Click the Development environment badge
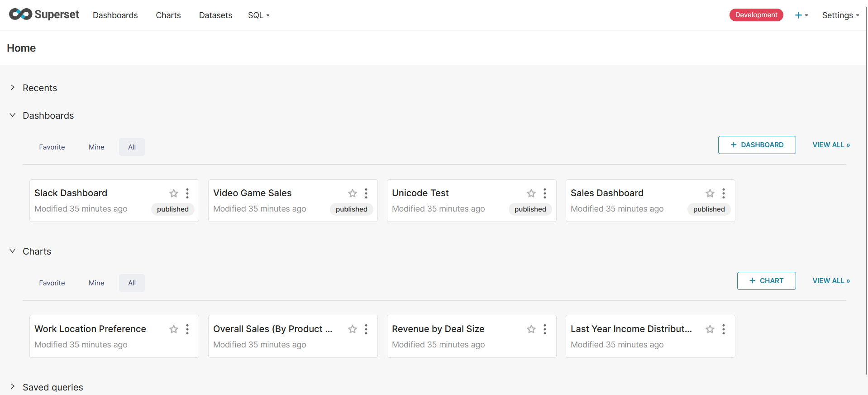 click(756, 15)
